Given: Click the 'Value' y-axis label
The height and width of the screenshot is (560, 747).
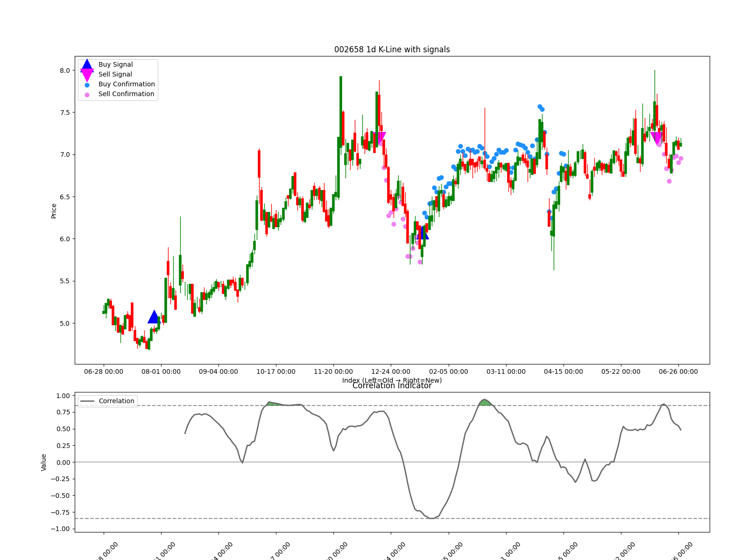Looking at the screenshot, I should [44, 462].
